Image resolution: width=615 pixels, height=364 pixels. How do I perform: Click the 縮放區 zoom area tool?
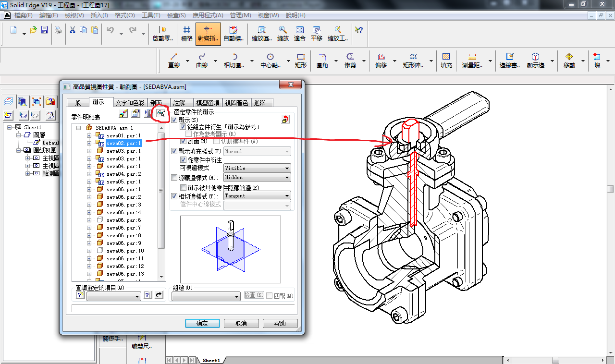click(x=262, y=34)
